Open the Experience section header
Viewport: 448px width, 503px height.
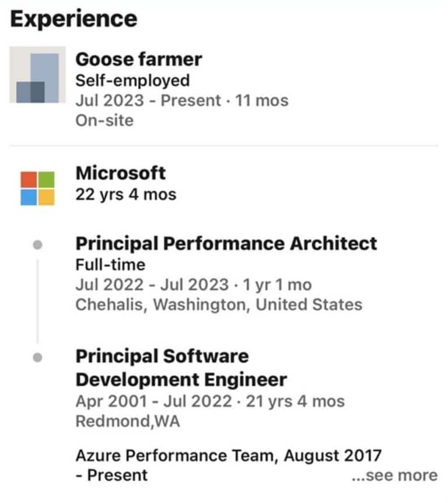point(74,18)
